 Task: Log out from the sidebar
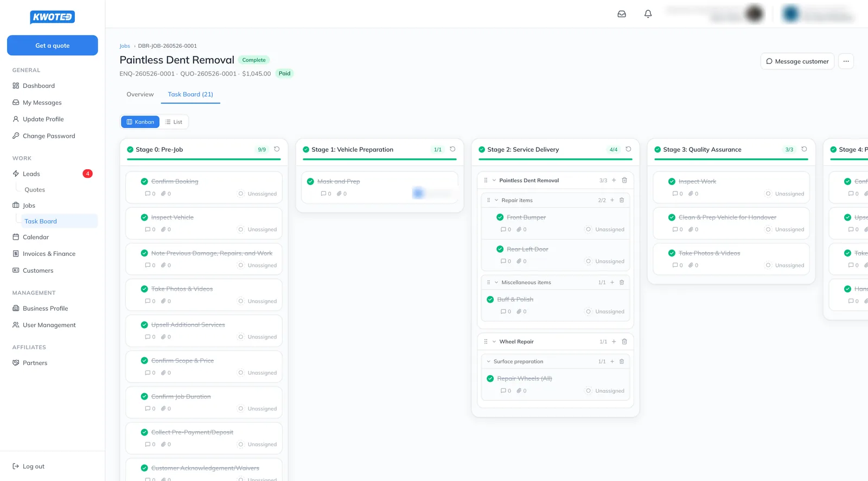point(28,466)
